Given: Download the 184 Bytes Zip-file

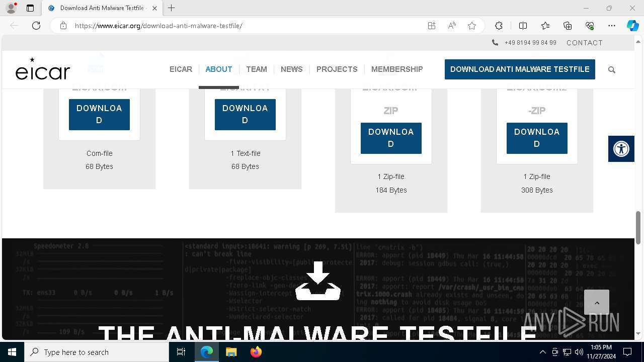Looking at the screenshot, I should click(391, 138).
